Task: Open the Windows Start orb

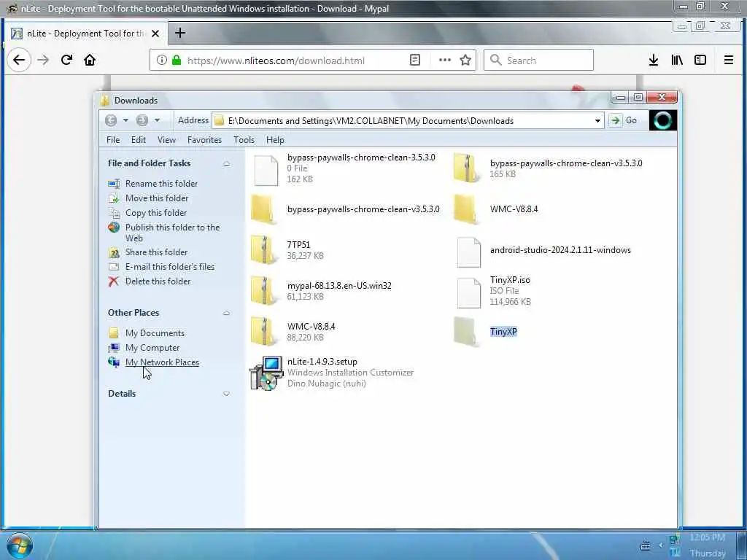Action: point(19,545)
